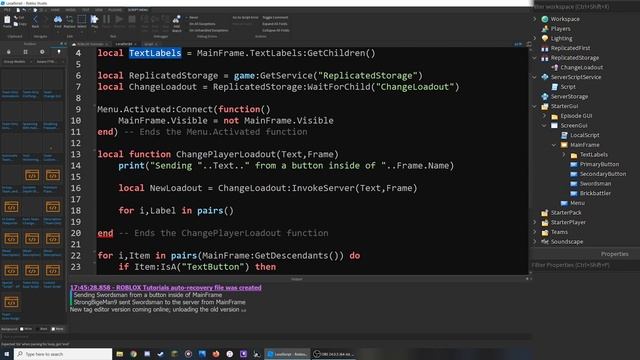Viewport: 640px width, 360px height.
Task: Click Collapse All Folds button
Action: pos(276,30)
